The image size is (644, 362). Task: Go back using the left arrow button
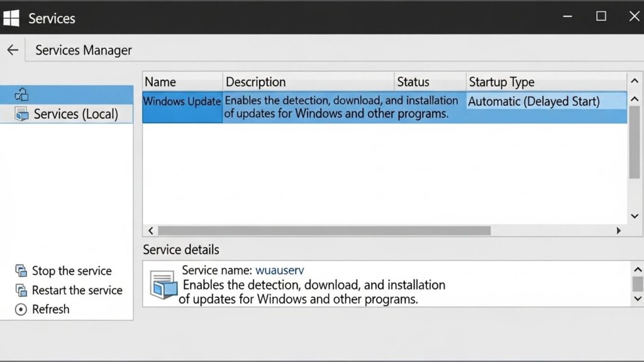[13, 50]
